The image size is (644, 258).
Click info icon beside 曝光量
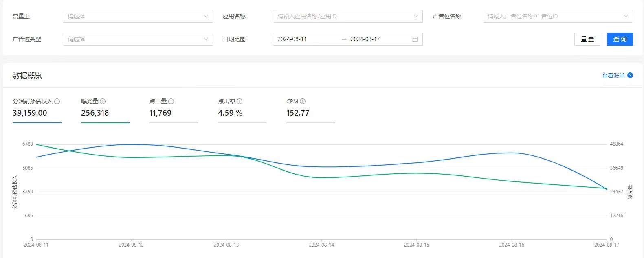103,101
